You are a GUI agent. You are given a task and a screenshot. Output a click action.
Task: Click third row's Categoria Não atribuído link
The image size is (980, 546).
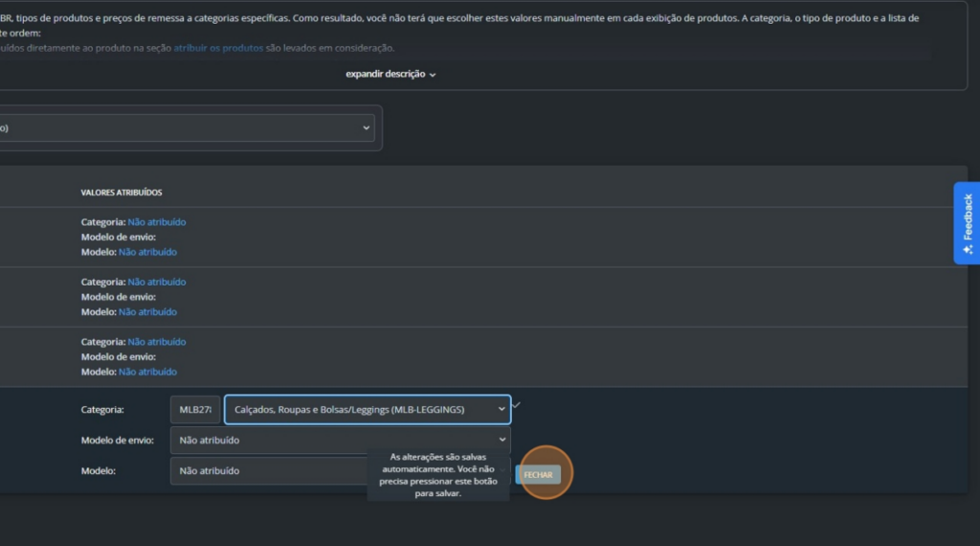(x=156, y=342)
